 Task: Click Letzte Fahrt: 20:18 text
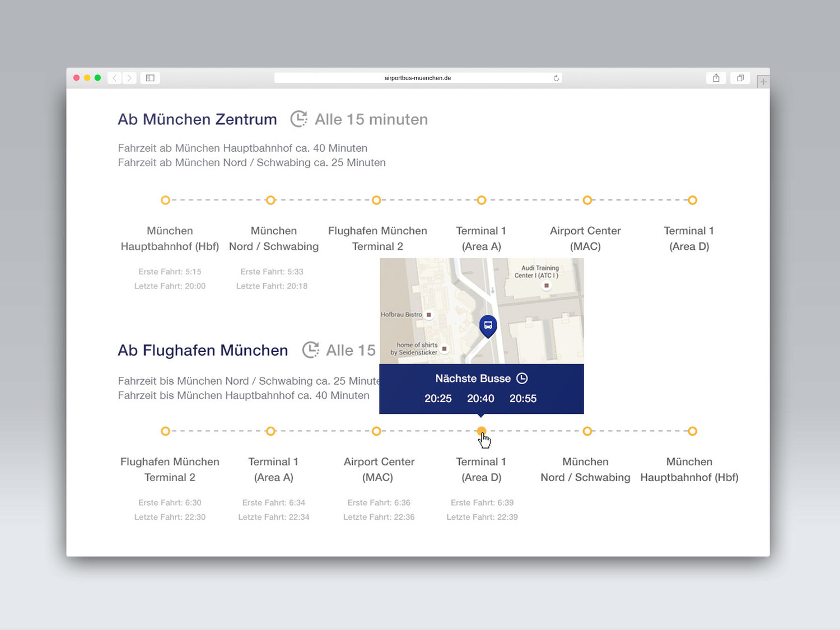272,286
